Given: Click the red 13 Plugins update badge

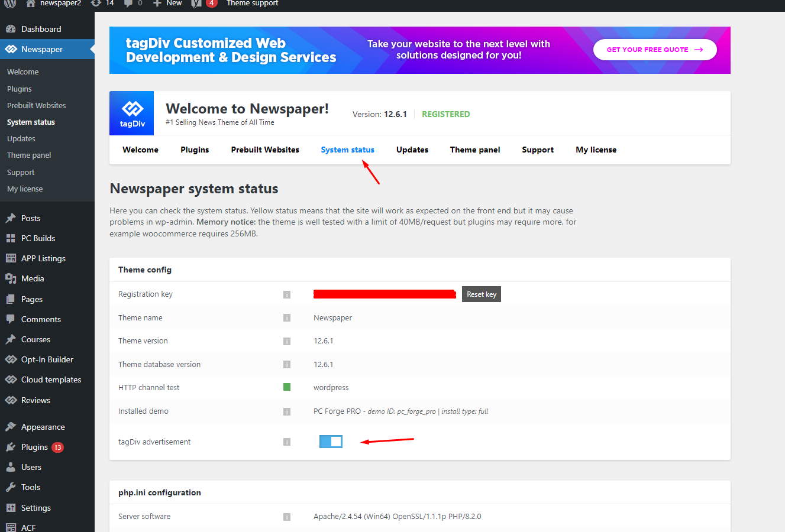Looking at the screenshot, I should coord(57,447).
